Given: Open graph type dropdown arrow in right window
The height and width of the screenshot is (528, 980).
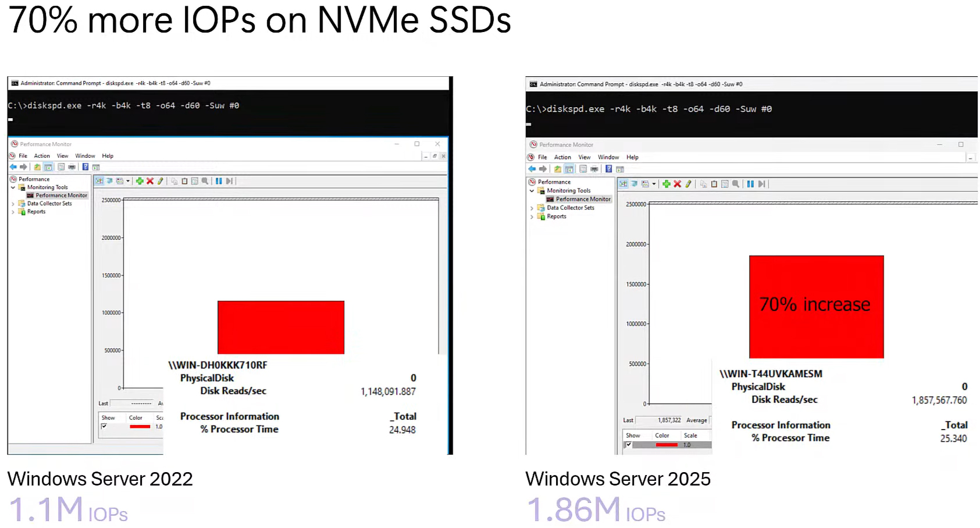Looking at the screenshot, I should (x=654, y=184).
